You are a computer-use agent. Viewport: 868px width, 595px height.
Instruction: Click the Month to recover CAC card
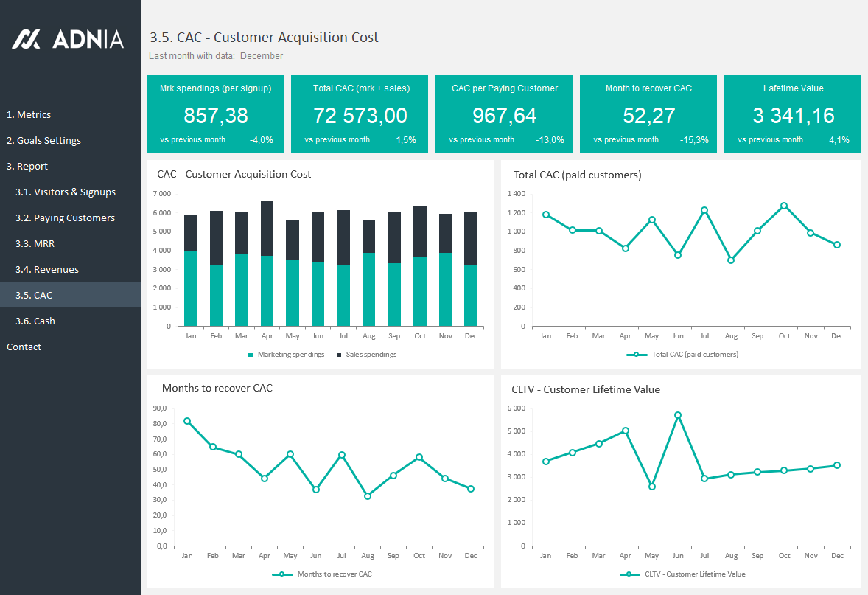tap(648, 114)
